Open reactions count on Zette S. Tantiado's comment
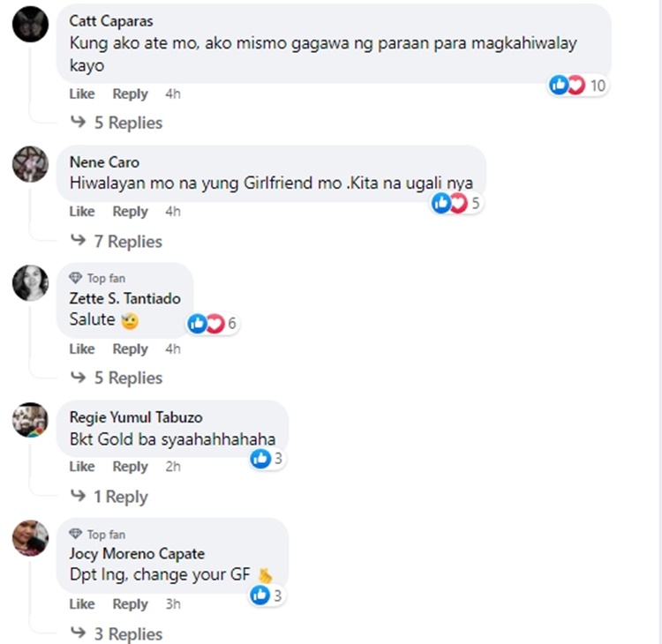 pyautogui.click(x=214, y=324)
